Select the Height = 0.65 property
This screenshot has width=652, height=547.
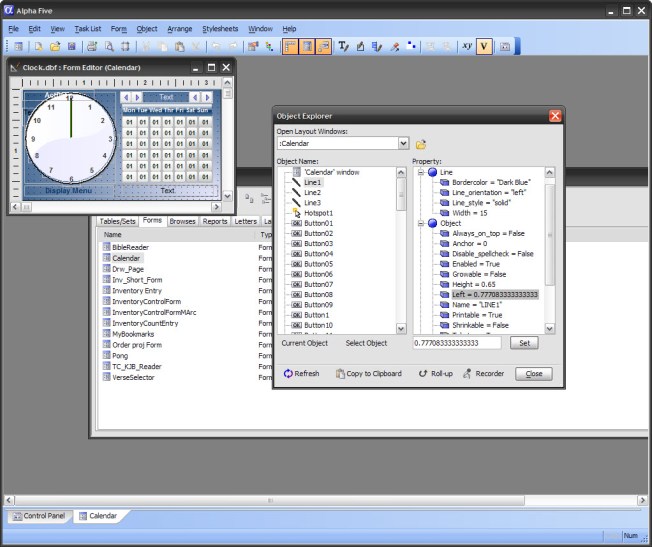[474, 285]
